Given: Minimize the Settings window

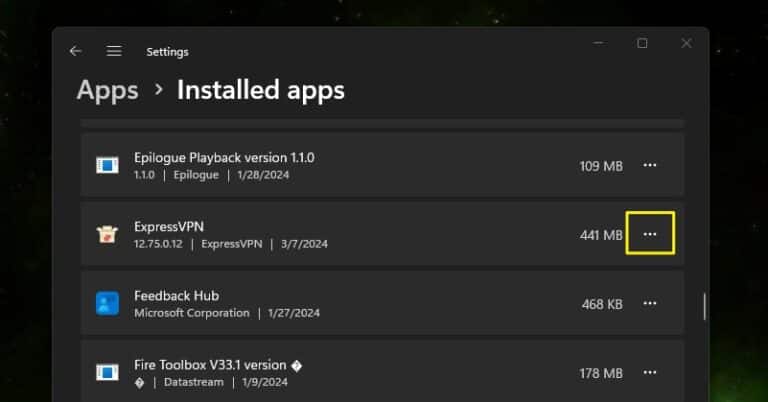Looking at the screenshot, I should 598,43.
